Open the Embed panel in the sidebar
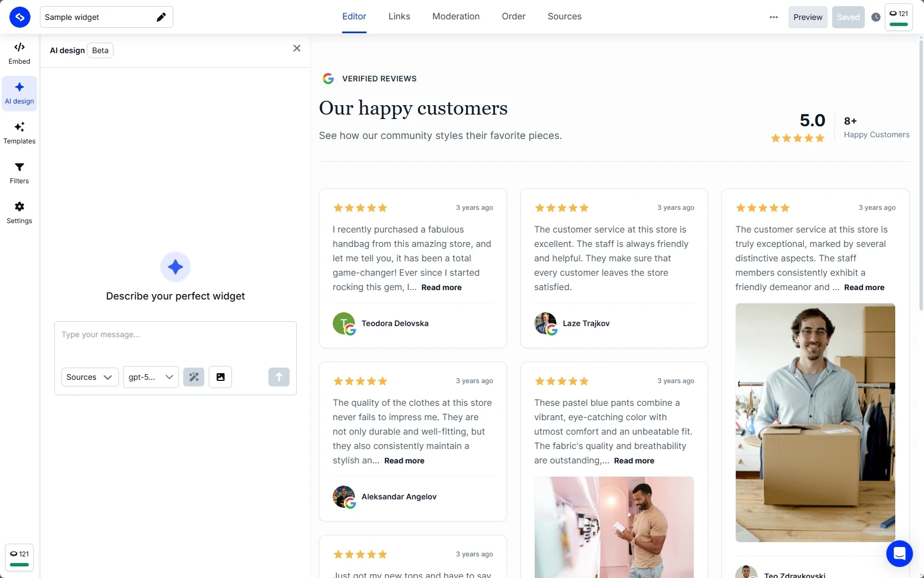Viewport: 924px width, 578px height. click(19, 54)
